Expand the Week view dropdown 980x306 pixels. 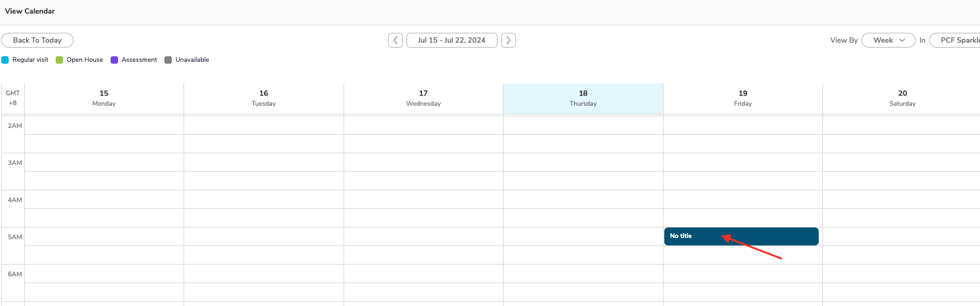coord(888,40)
